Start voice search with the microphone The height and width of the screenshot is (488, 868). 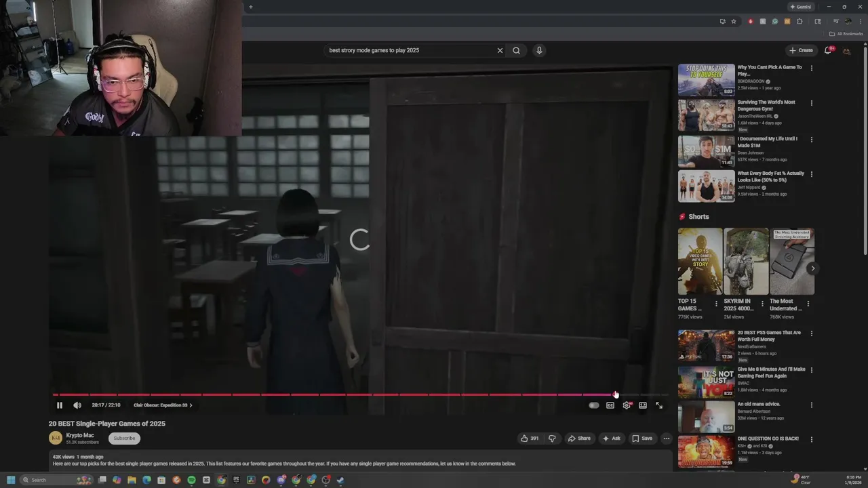click(x=539, y=50)
